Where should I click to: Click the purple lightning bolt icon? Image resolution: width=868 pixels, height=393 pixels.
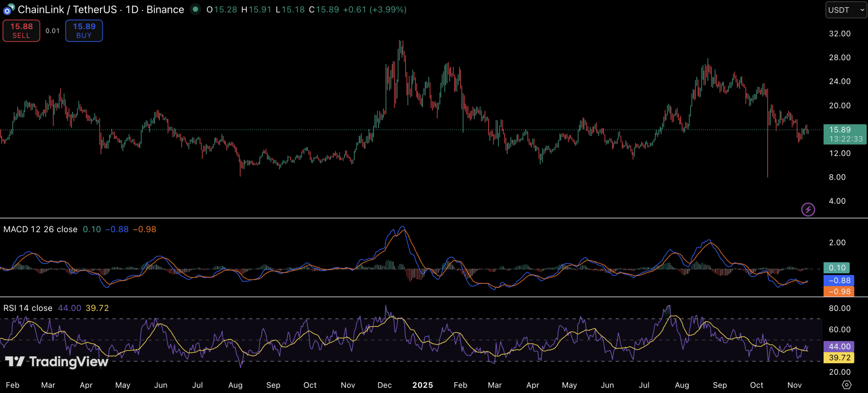(808, 209)
